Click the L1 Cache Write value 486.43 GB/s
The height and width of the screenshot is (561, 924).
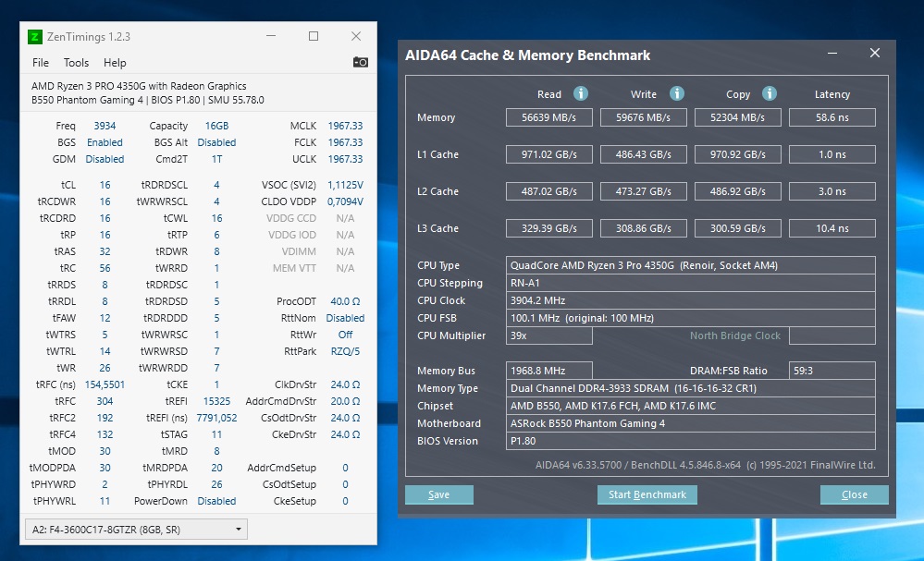pos(644,154)
